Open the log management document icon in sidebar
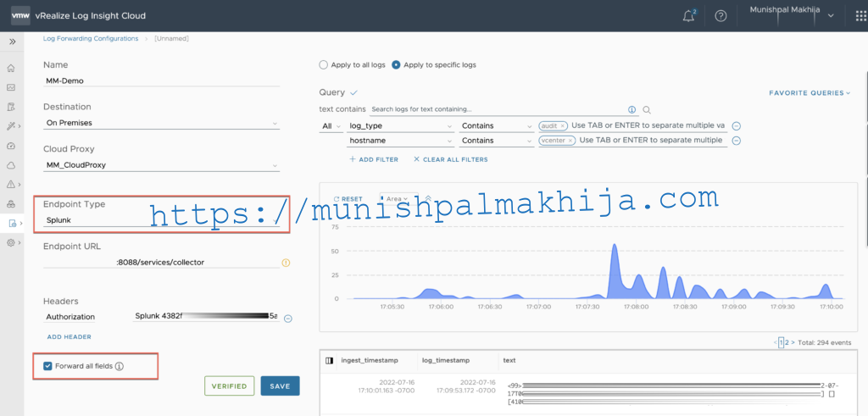 click(12, 223)
